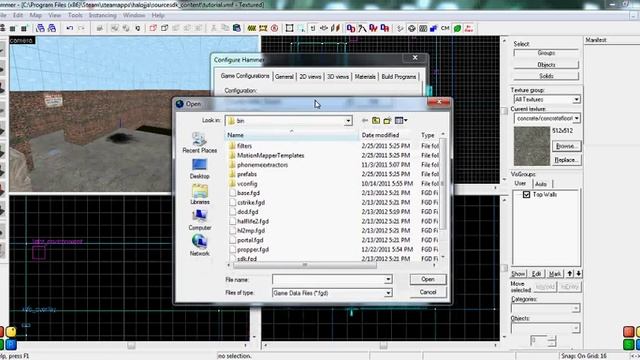
Task: Create a new folder in Open dialog
Action: tap(387, 120)
